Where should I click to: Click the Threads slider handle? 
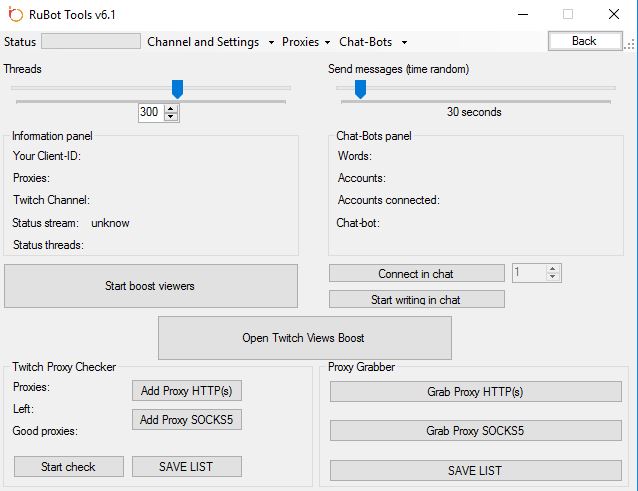click(177, 89)
